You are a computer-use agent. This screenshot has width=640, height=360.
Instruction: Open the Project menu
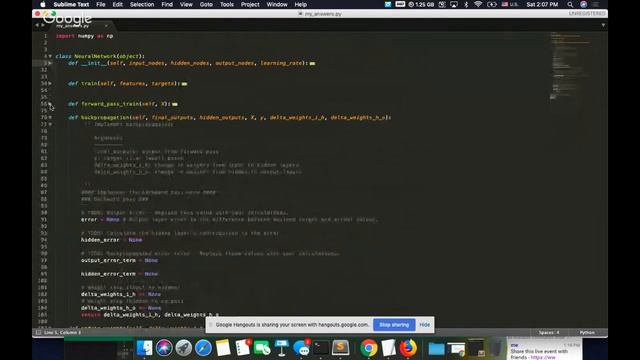[250, 4]
